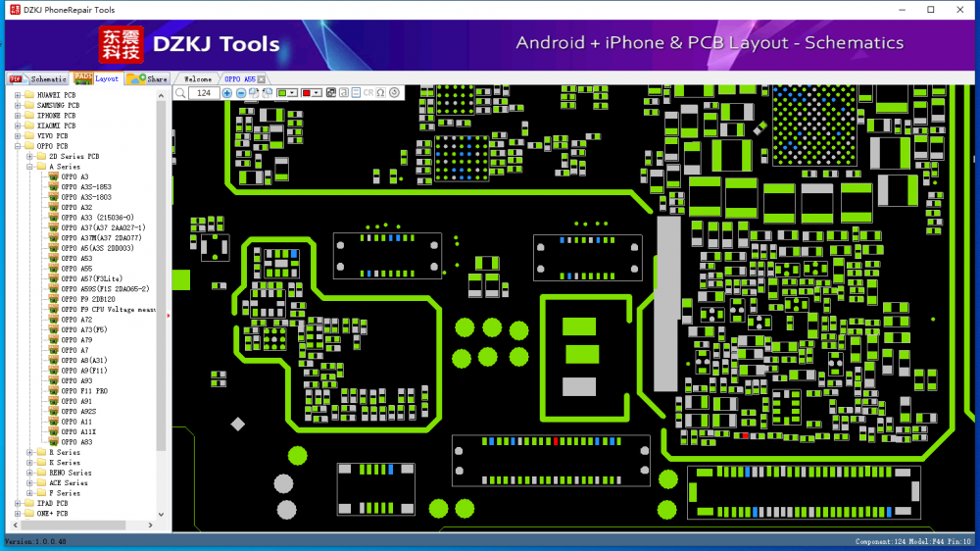The image size is (980, 551).
Task: Click the circular rotate icon in toolbar
Action: pyautogui.click(x=394, y=93)
